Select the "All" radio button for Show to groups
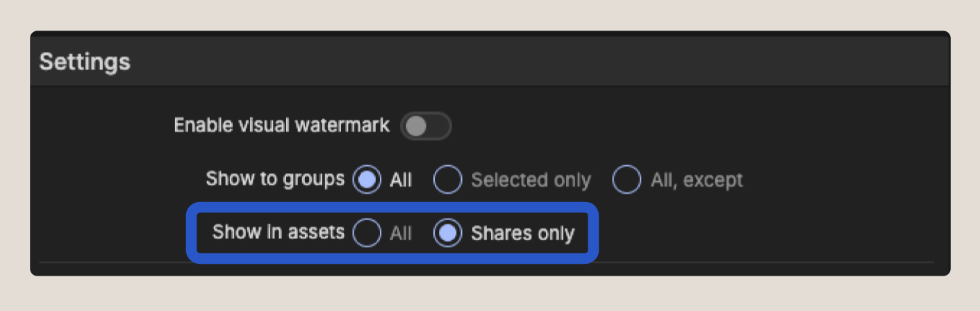The width and height of the screenshot is (980, 311). (x=367, y=180)
